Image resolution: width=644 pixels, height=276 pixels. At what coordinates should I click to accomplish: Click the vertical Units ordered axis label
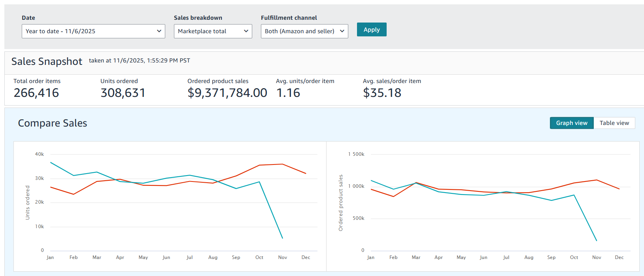coord(27,202)
